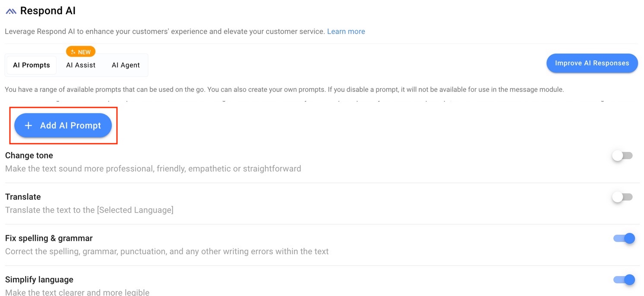The image size is (644, 296).
Task: Click the NEW badge above AI Assist
Action: coord(81,52)
